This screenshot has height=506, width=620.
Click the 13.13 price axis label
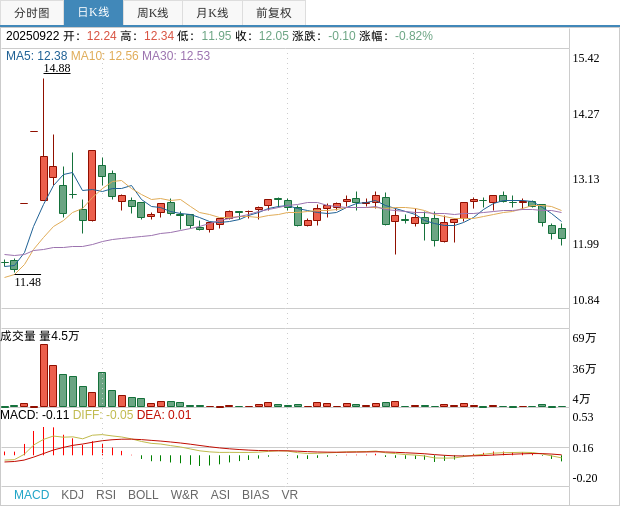(586, 179)
